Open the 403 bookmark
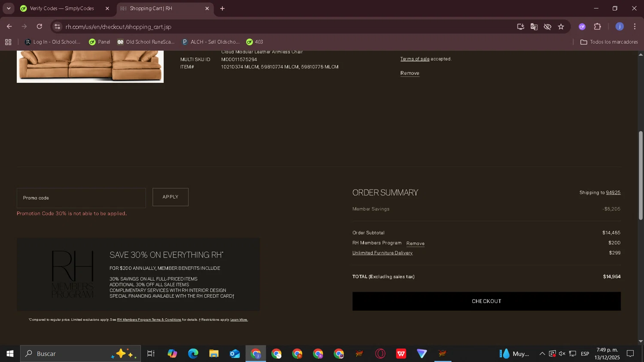The height and width of the screenshot is (362, 644). (x=255, y=42)
